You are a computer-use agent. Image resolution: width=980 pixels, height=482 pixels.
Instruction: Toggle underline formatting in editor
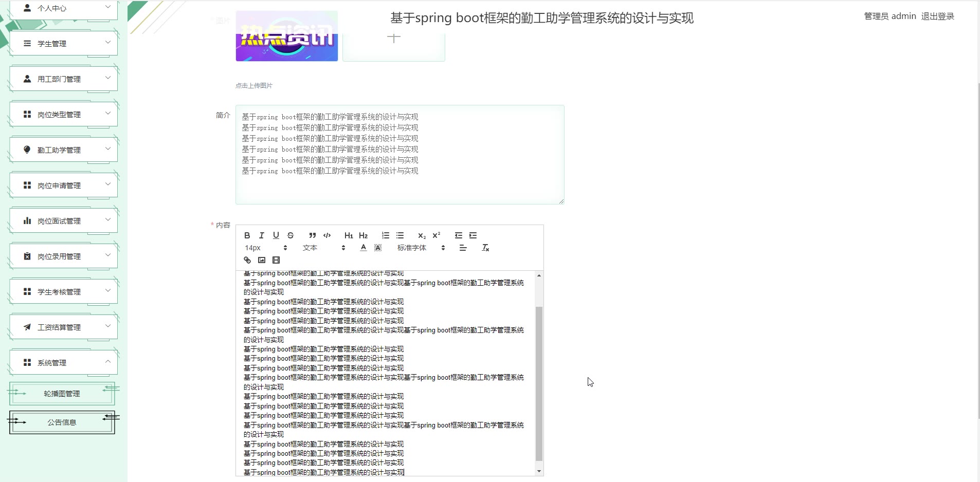(276, 235)
